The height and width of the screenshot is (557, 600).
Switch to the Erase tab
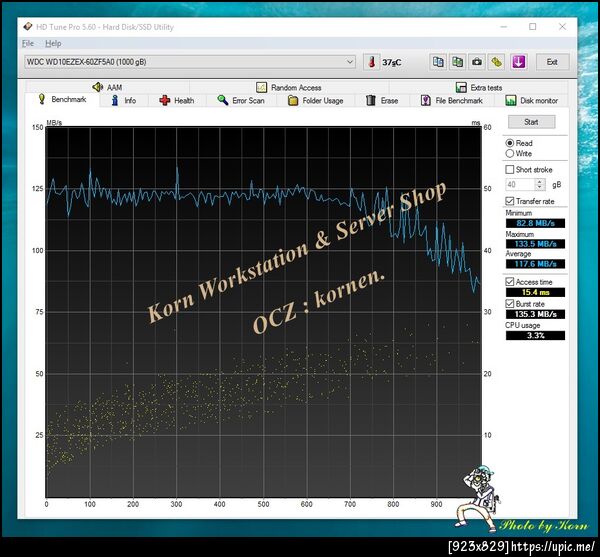click(382, 101)
